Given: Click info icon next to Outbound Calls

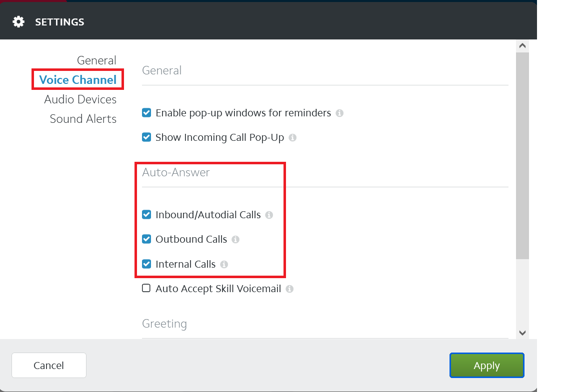Looking at the screenshot, I should (x=235, y=240).
